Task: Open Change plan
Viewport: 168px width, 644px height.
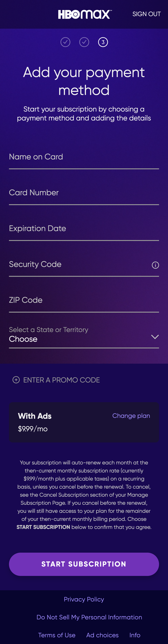Action: tap(131, 416)
